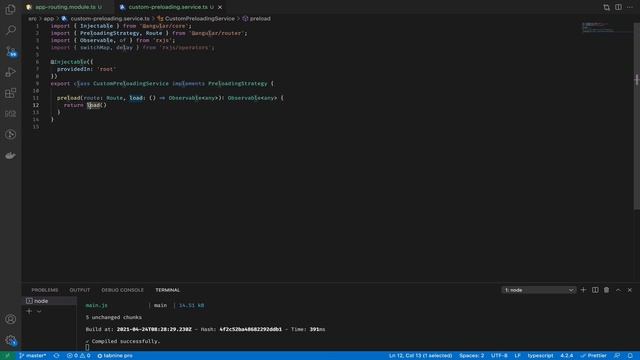Open the editor More Actions menu

coord(630,7)
